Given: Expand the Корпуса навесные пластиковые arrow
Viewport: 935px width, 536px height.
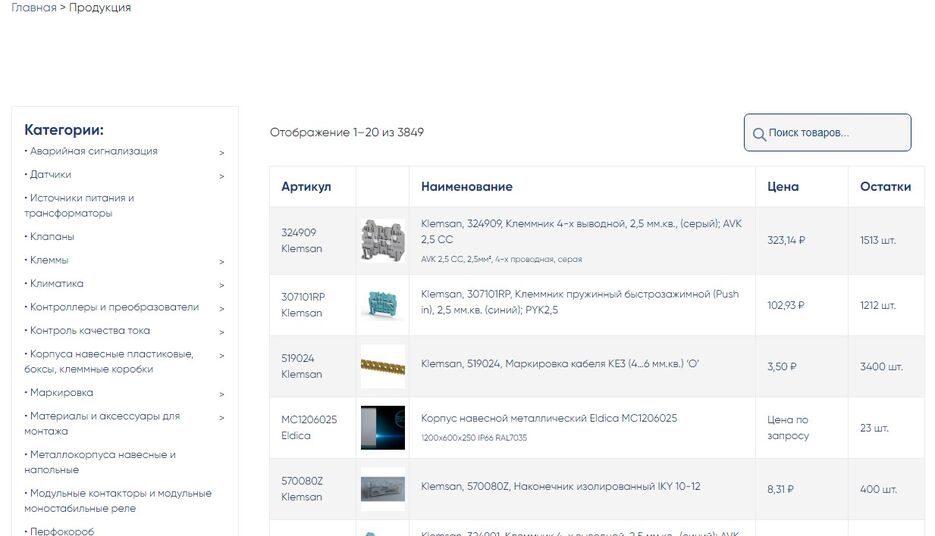Looking at the screenshot, I should pyautogui.click(x=221, y=355).
